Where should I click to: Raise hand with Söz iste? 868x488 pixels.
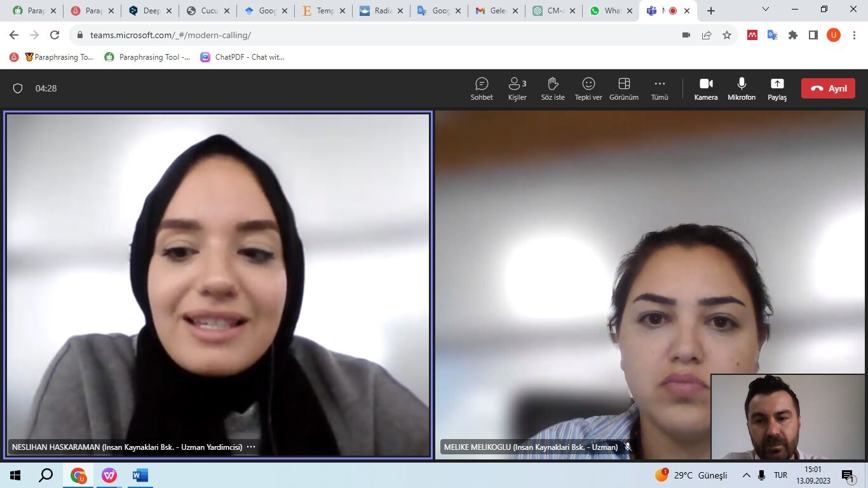[553, 88]
